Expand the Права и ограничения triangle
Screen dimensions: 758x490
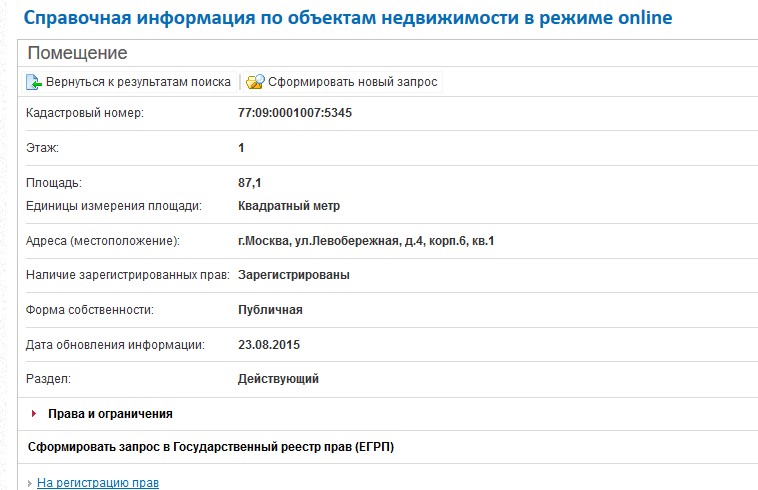[34, 413]
